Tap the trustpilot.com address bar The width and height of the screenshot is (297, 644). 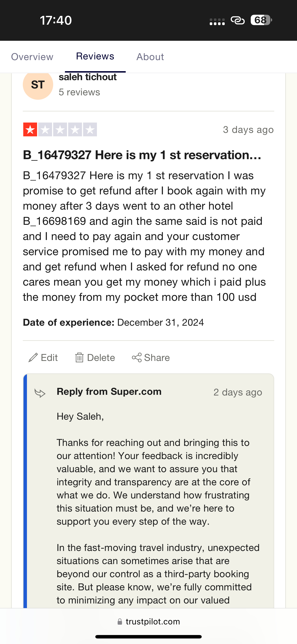(x=148, y=622)
